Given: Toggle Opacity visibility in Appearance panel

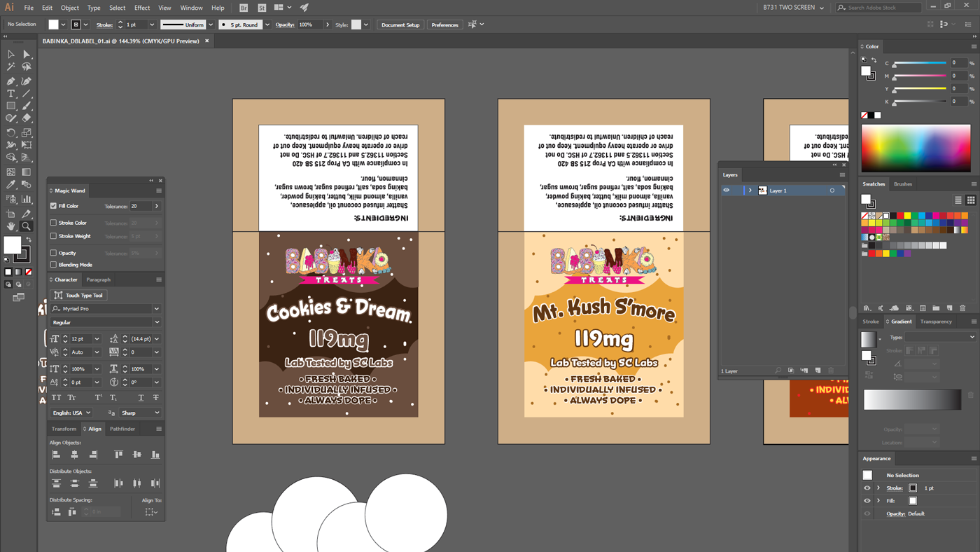Looking at the screenshot, I should (x=867, y=513).
